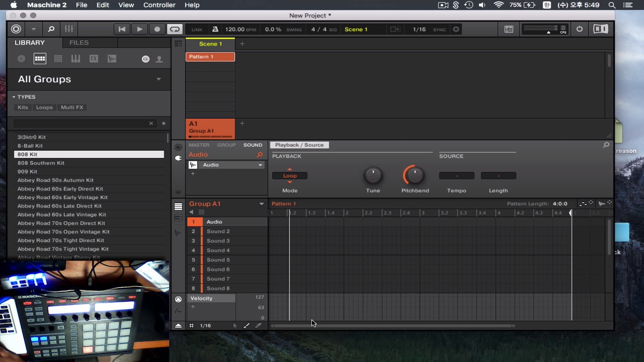This screenshot has height=362, width=644.
Task: Open the File menu
Action: [x=82, y=5]
